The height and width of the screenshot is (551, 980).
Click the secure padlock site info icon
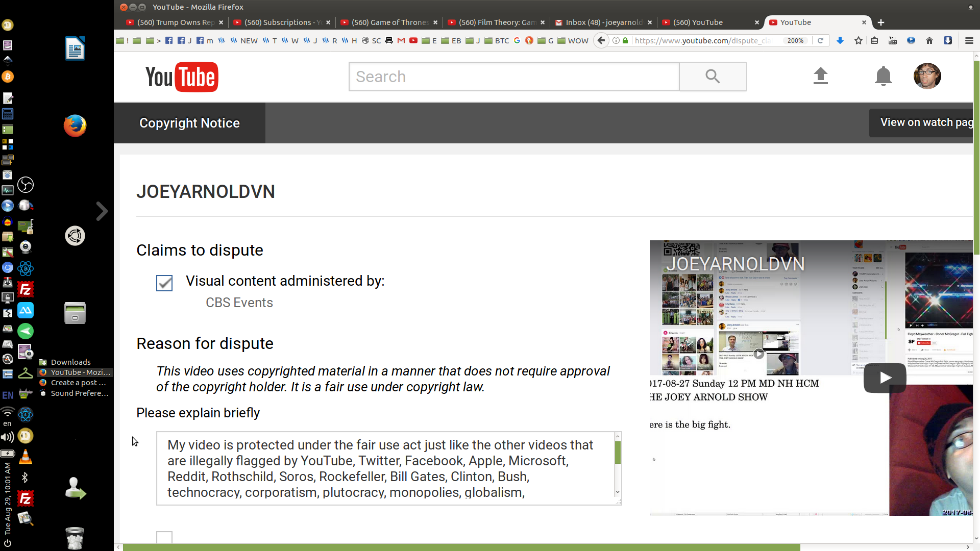[625, 40]
